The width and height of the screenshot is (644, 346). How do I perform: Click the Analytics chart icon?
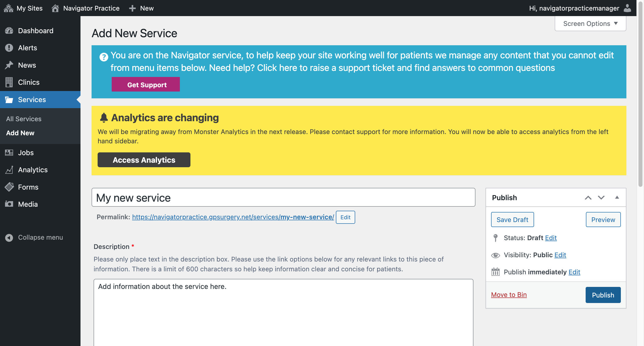(x=9, y=170)
